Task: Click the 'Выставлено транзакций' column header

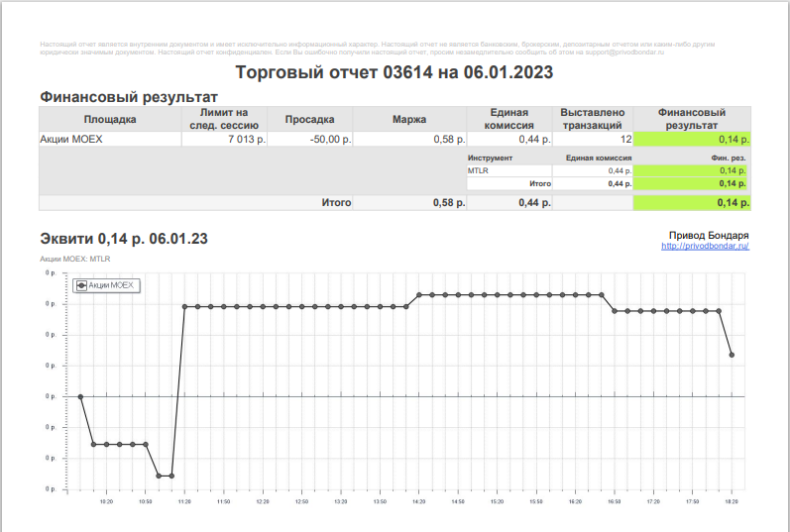Action: tap(592, 119)
